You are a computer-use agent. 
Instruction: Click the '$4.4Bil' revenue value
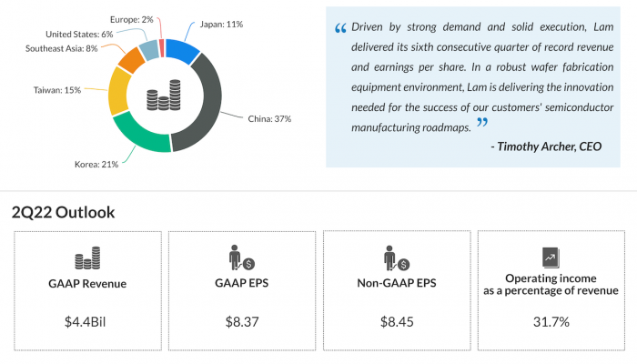click(x=85, y=322)
